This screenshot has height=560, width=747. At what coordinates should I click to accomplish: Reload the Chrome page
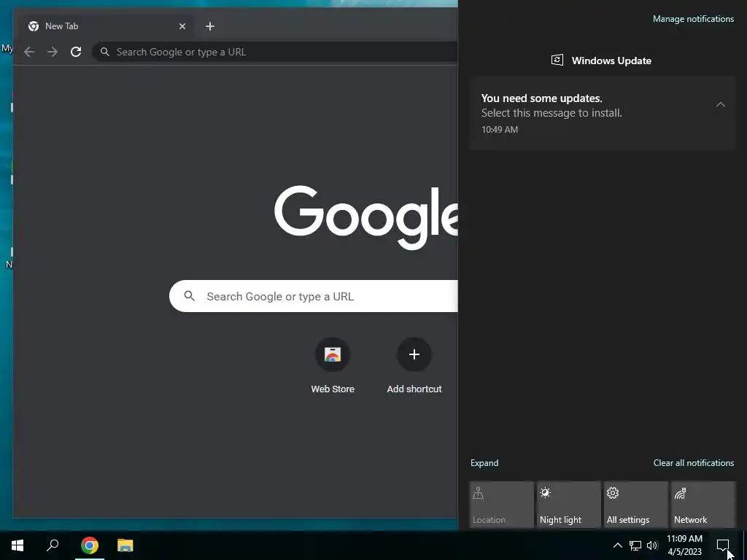pyautogui.click(x=76, y=52)
